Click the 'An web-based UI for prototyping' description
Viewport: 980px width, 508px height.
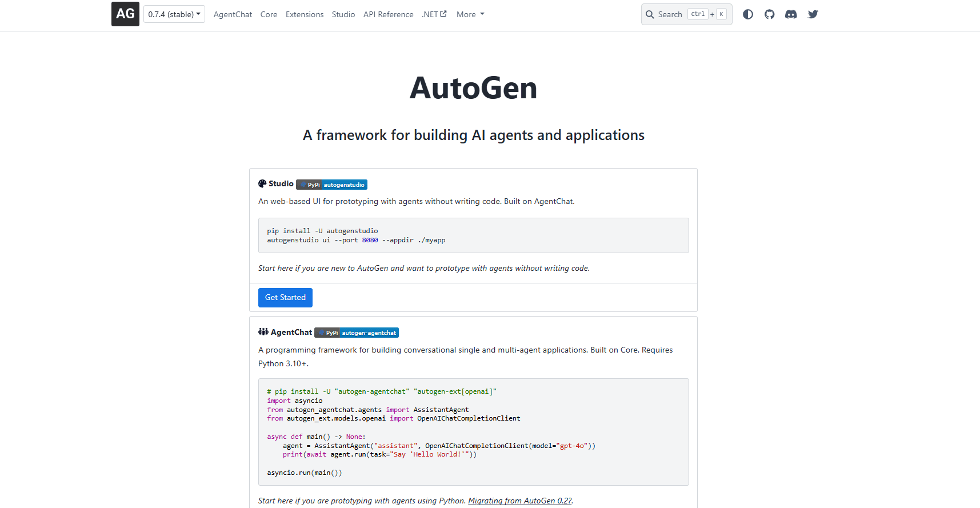pyautogui.click(x=417, y=201)
